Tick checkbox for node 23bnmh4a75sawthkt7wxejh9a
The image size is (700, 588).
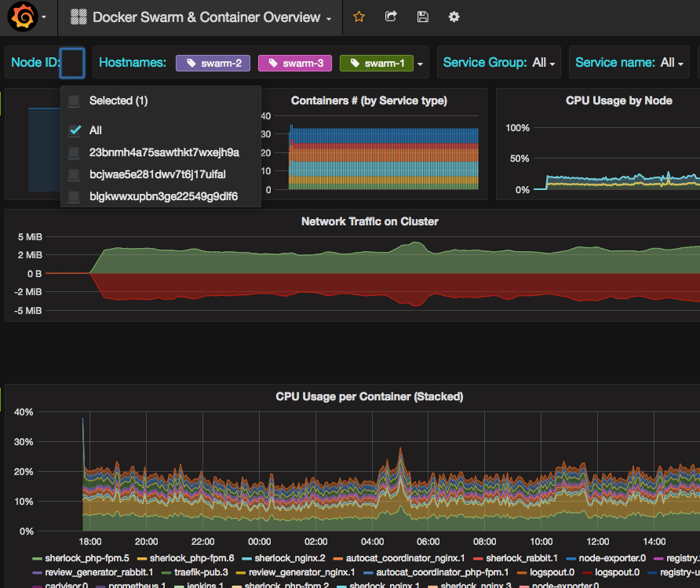point(74,152)
